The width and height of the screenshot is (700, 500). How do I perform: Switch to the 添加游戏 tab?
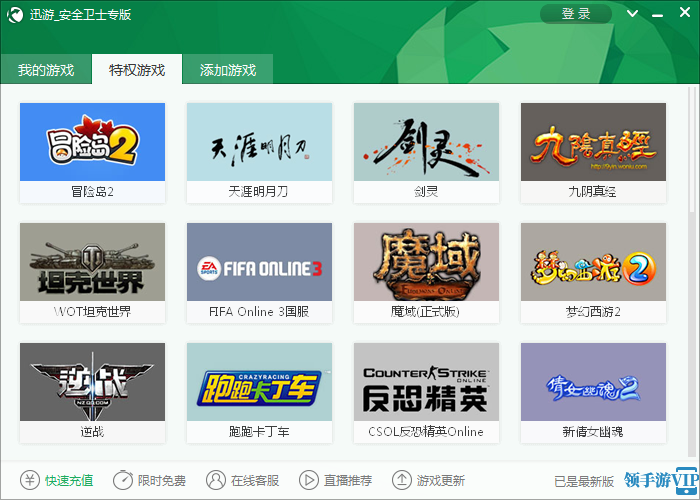228,70
